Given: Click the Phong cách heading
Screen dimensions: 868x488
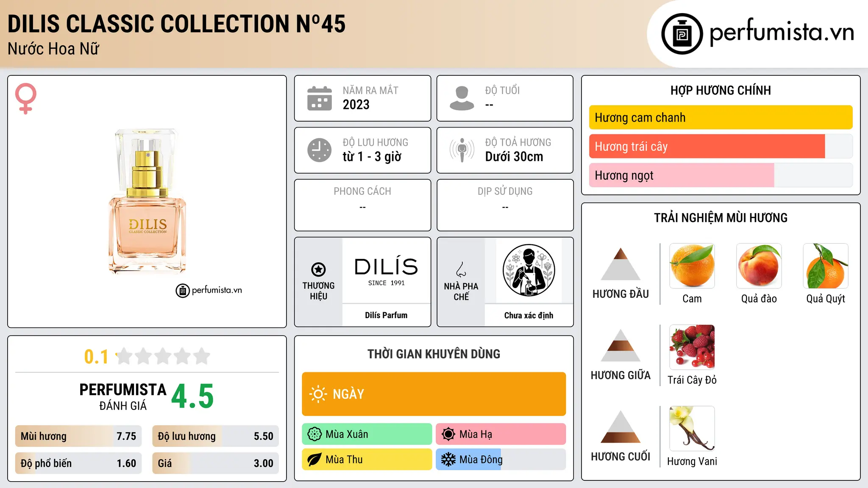Looking at the screenshot, I should [x=362, y=191].
